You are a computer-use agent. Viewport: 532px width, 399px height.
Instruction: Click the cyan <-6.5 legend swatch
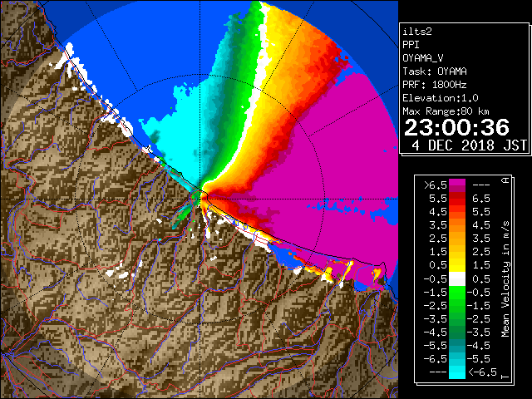(x=457, y=372)
